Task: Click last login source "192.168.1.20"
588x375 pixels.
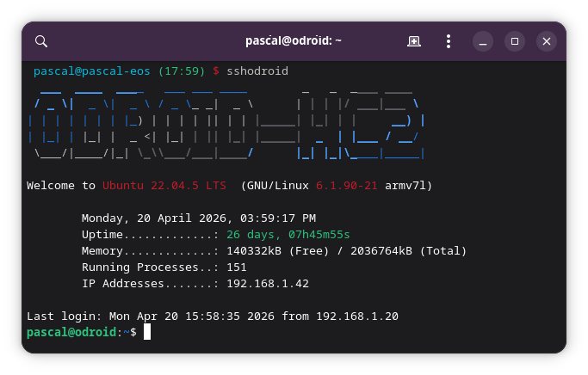Action: click(357, 317)
